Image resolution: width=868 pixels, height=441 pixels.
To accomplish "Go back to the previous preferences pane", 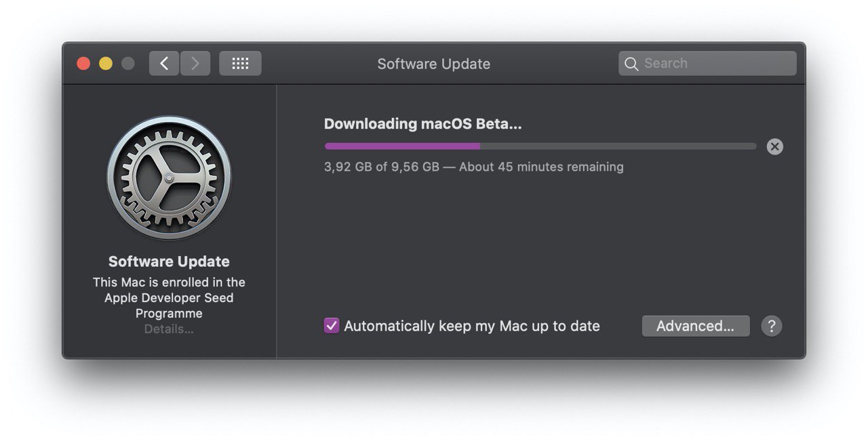I will tap(164, 64).
